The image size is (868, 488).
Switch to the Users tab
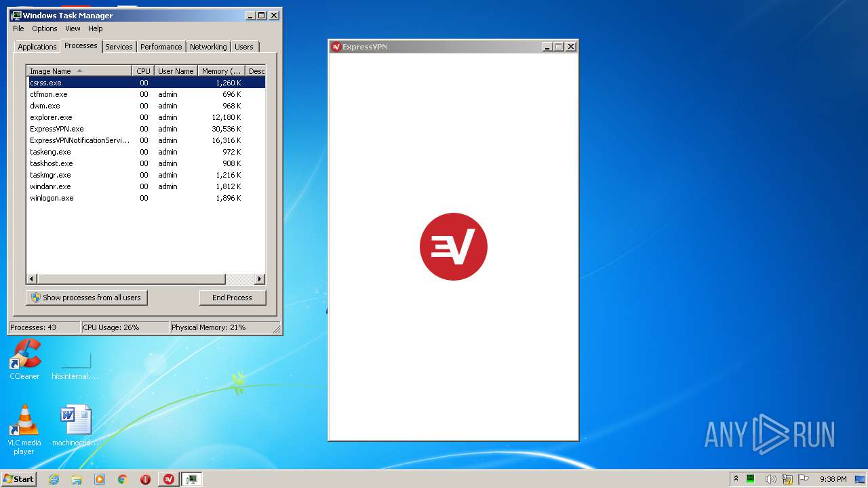pos(244,47)
